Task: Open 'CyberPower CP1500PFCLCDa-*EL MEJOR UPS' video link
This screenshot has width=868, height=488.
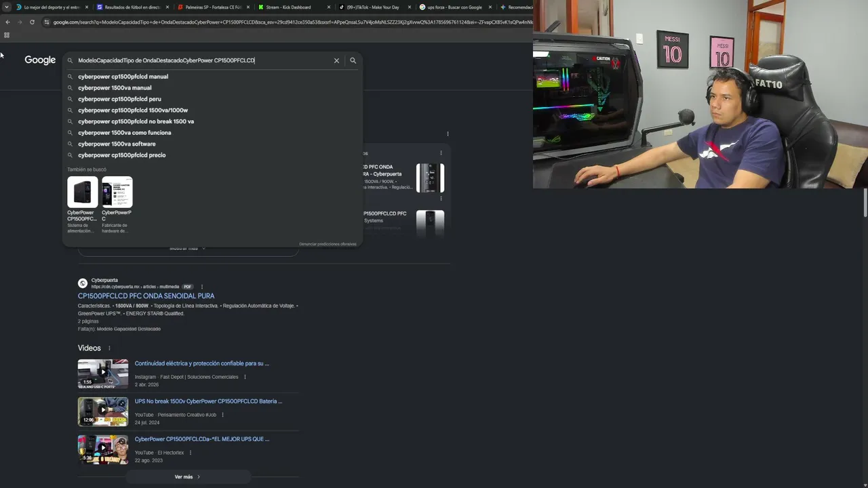Action: click(201, 439)
